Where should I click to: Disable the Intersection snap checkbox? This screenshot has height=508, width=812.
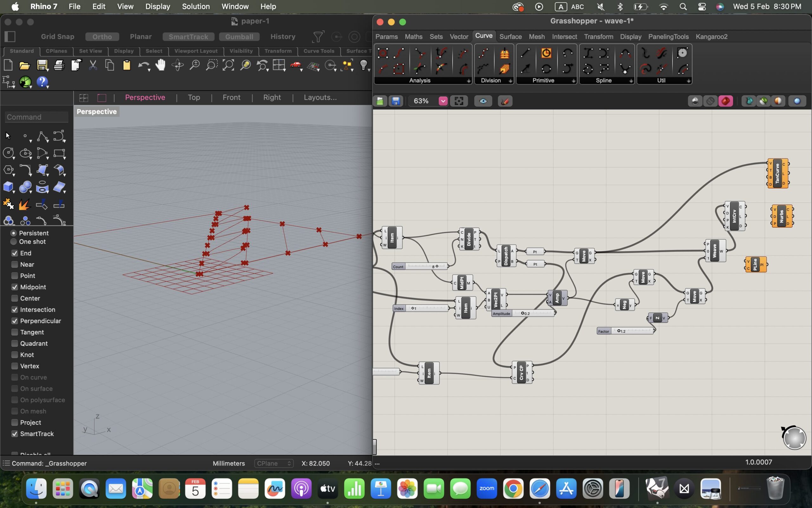pos(14,310)
